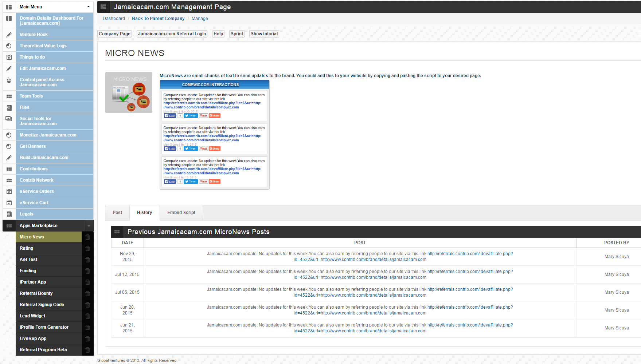The image size is (641, 364).
Task: Open the eService Cart menu item
Action: point(55,203)
